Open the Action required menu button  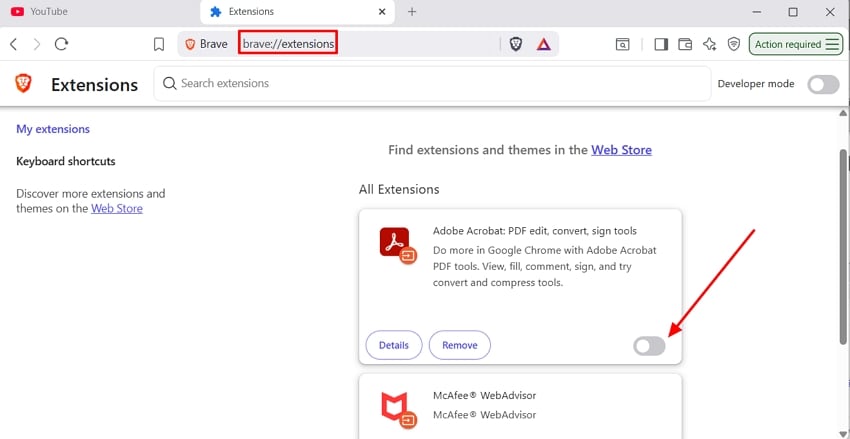795,44
